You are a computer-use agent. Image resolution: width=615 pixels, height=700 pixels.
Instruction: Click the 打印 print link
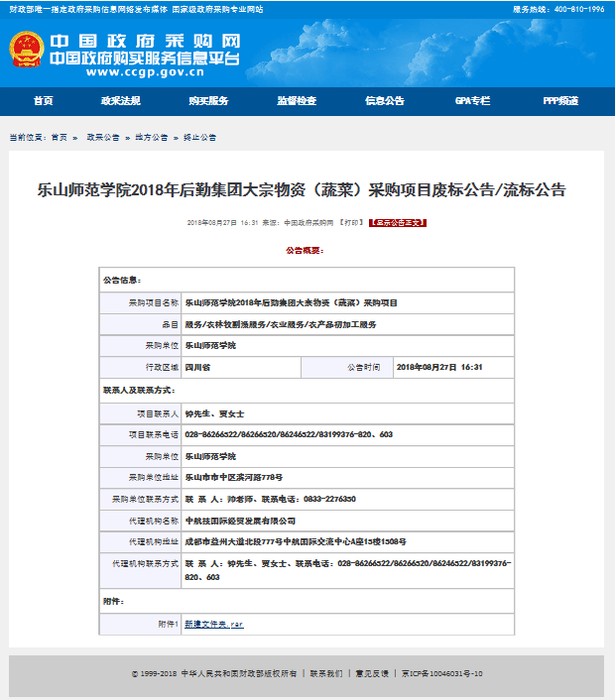(350, 223)
